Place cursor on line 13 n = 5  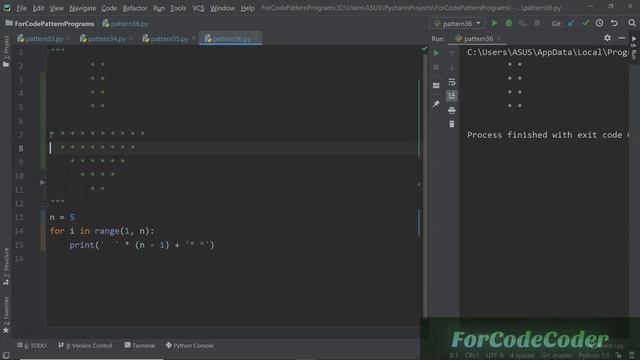(x=62, y=218)
